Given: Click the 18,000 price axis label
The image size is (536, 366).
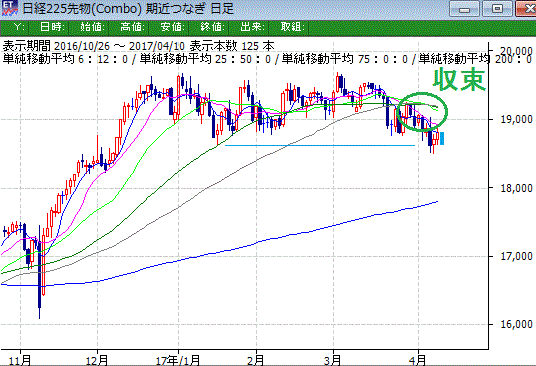Looking at the screenshot, I should tap(516, 188).
